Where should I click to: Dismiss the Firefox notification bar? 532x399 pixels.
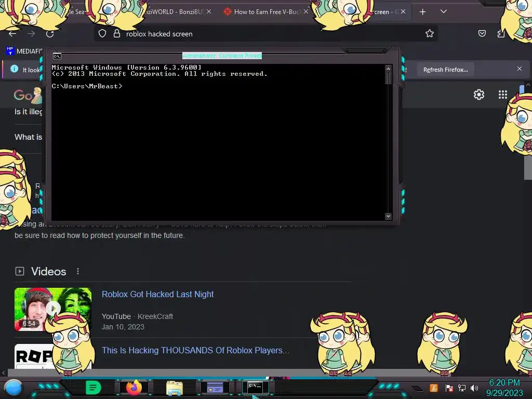(520, 69)
